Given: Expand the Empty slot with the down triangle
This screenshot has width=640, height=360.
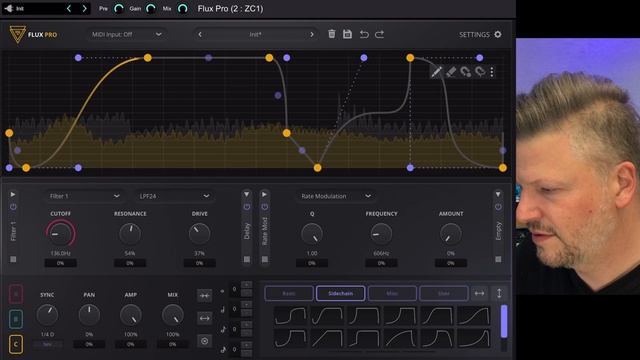Looking at the screenshot, I should [x=498, y=194].
